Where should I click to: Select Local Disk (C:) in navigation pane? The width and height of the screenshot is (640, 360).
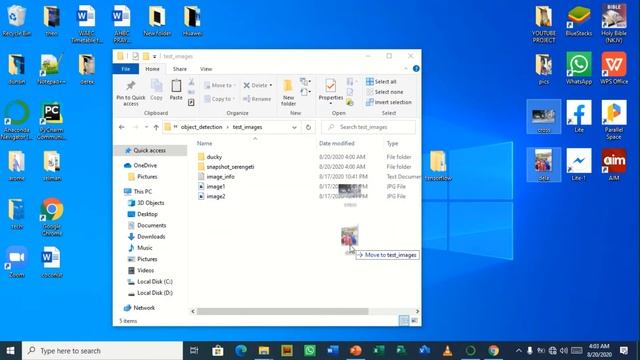click(155, 282)
